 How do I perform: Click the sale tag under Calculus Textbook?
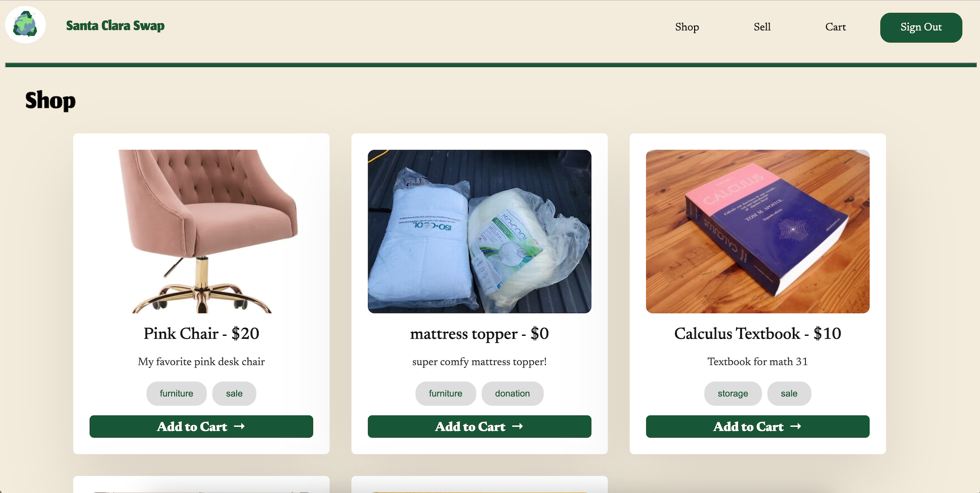click(x=789, y=393)
